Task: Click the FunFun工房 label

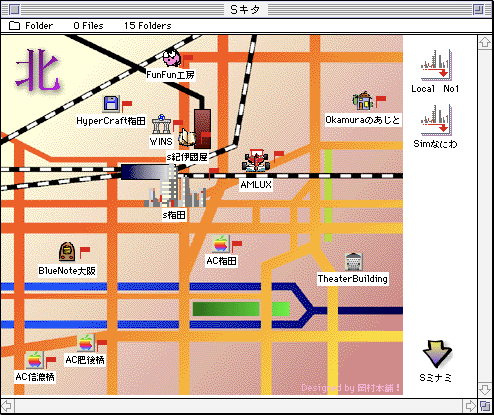Action: (x=171, y=75)
